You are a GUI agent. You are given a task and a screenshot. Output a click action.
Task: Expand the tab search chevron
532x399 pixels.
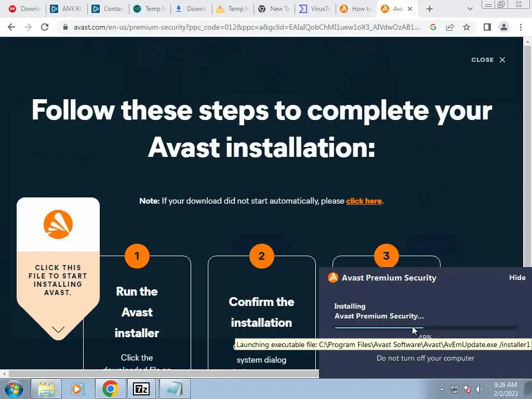[x=470, y=9]
